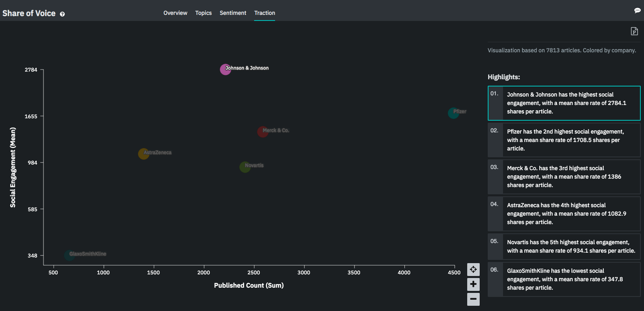Open the comments speech bubble icon

pos(637,10)
